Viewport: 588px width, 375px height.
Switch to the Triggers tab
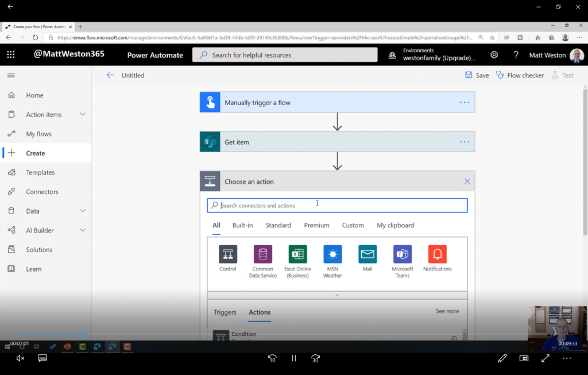click(225, 312)
